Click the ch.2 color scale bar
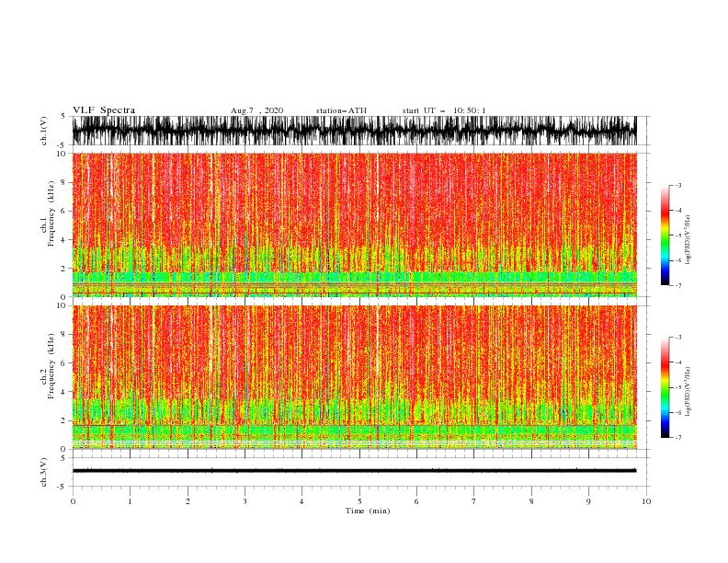The height and width of the screenshot is (563, 728). click(665, 387)
